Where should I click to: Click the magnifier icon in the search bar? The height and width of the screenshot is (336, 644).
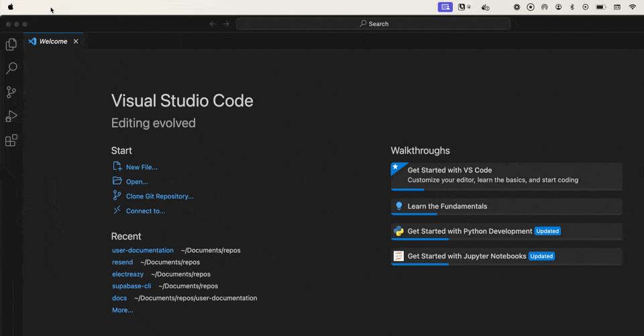click(x=363, y=23)
